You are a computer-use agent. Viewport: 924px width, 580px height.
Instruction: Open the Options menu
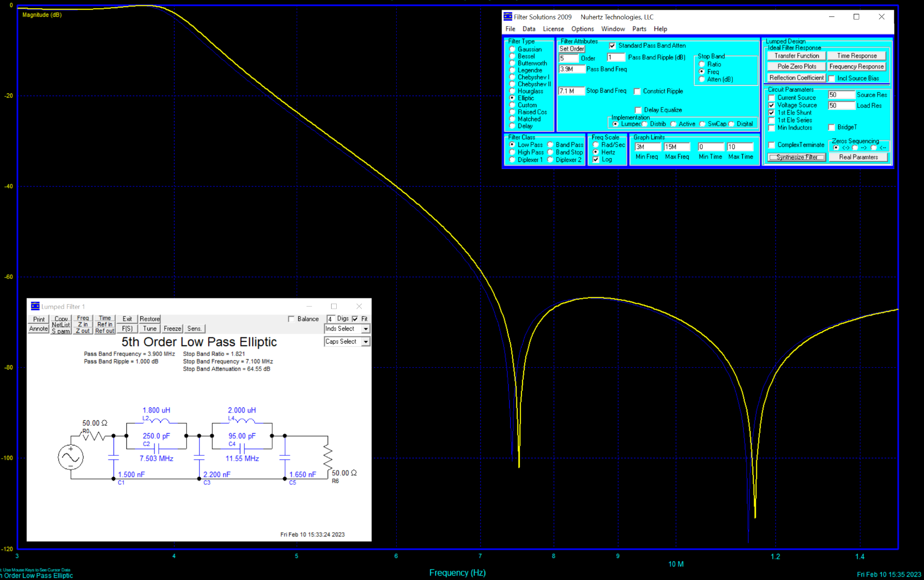(582, 29)
